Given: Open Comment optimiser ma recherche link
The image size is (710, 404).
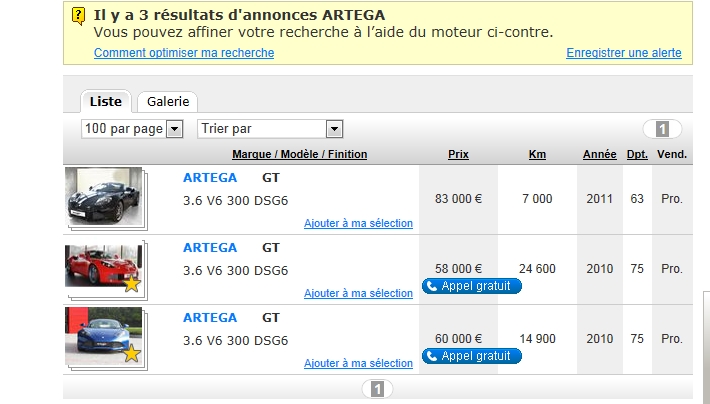Looking at the screenshot, I should (x=184, y=53).
